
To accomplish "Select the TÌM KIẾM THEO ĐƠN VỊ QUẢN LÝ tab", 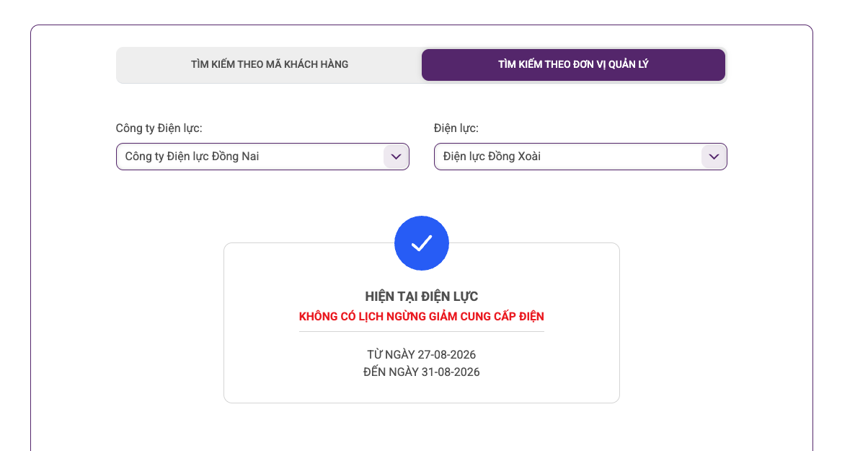I will click(573, 65).
